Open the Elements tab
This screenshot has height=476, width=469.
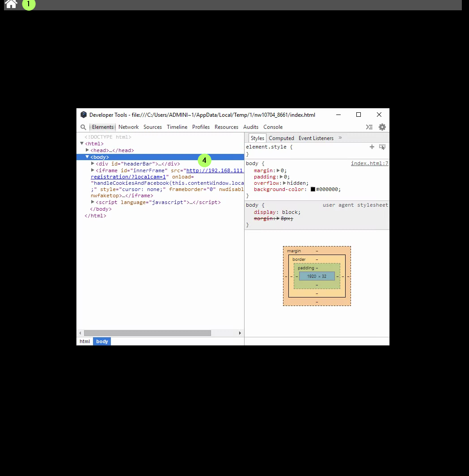pos(102,127)
